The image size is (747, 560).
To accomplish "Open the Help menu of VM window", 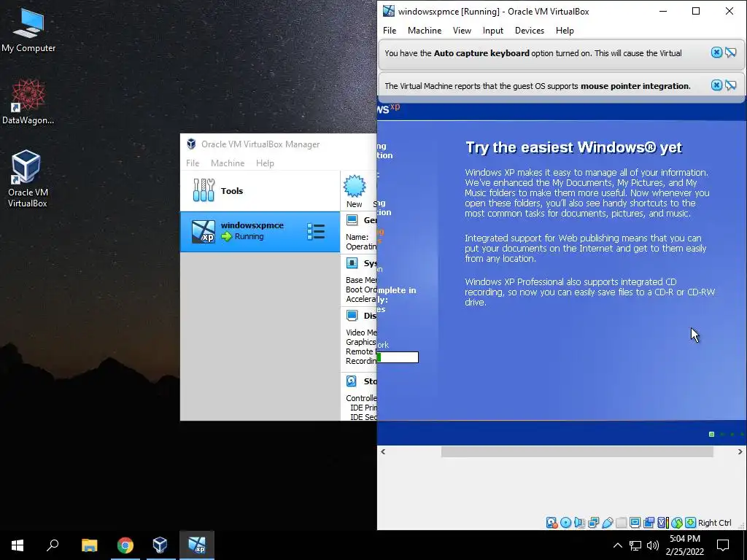I will click(x=565, y=31).
